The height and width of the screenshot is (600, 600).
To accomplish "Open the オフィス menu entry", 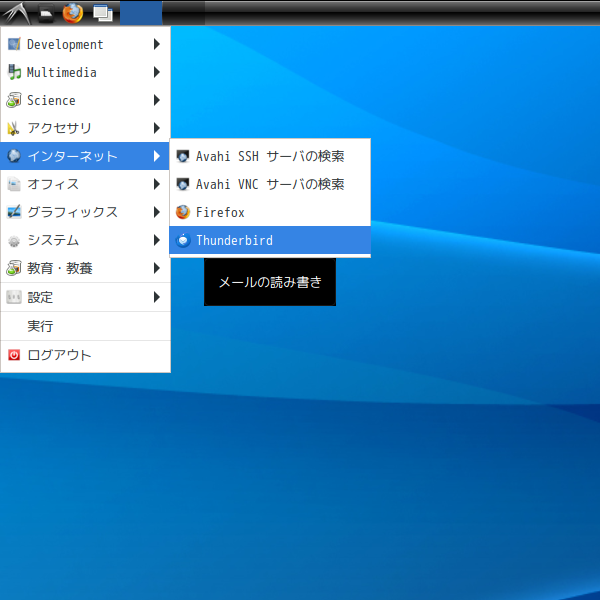I will tap(85, 184).
